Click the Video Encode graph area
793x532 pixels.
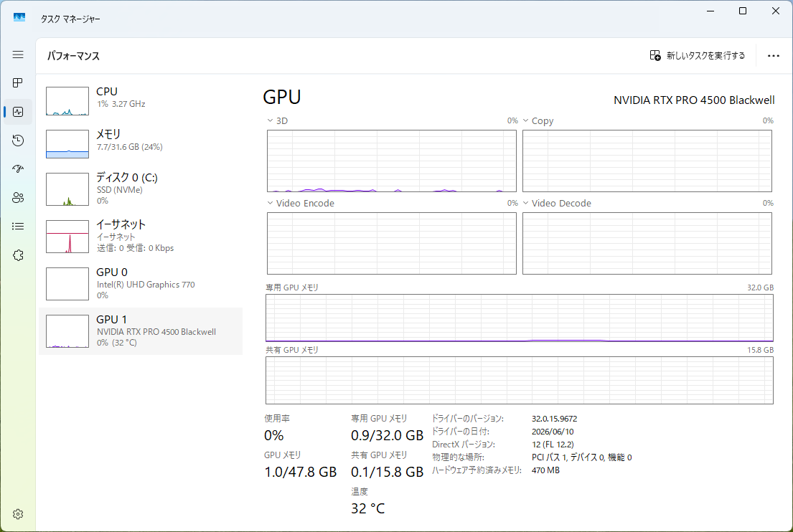click(x=391, y=243)
